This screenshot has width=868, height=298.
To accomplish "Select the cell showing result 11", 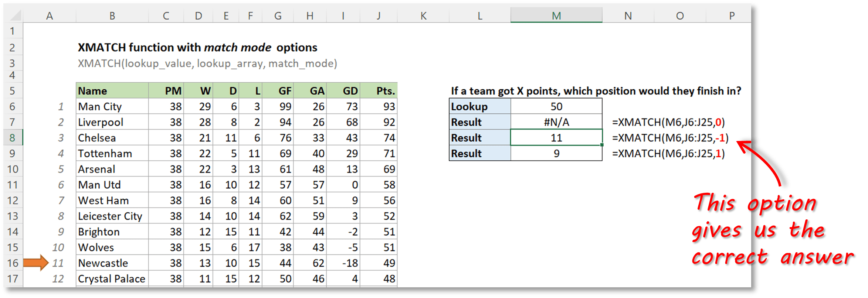I will coord(556,137).
